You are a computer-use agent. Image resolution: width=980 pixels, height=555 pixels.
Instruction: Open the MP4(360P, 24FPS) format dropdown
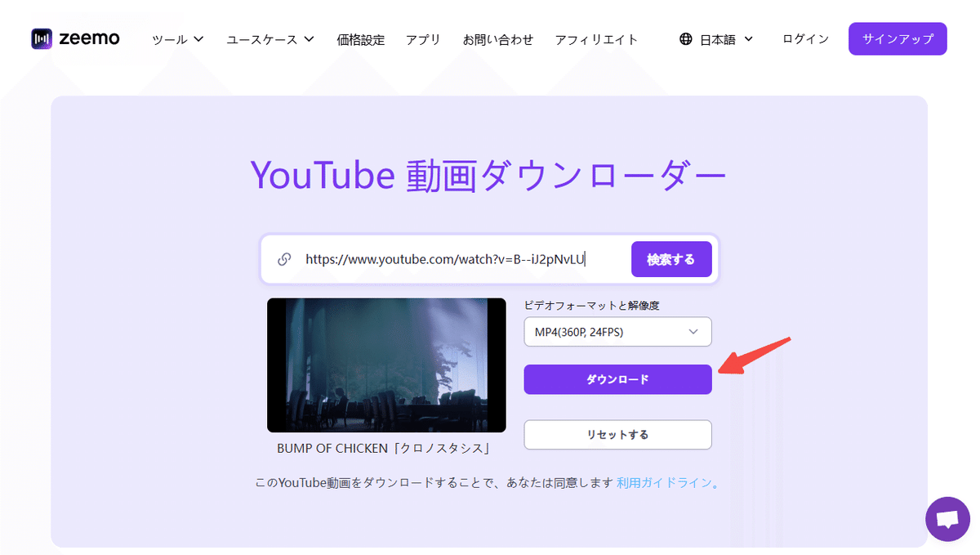[x=617, y=332]
